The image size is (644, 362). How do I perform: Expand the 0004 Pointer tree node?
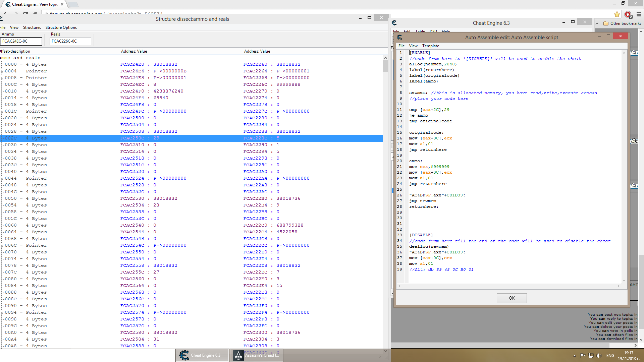pyautogui.click(x=2, y=71)
